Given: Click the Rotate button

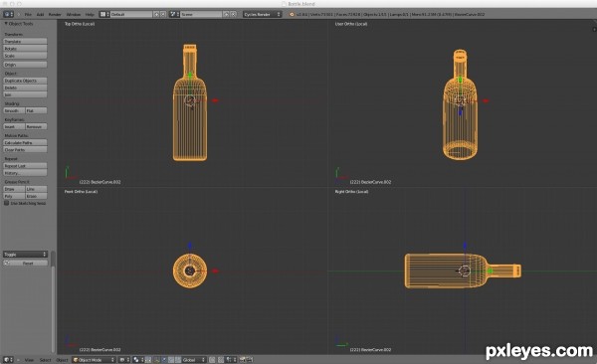Looking at the screenshot, I should point(25,49).
